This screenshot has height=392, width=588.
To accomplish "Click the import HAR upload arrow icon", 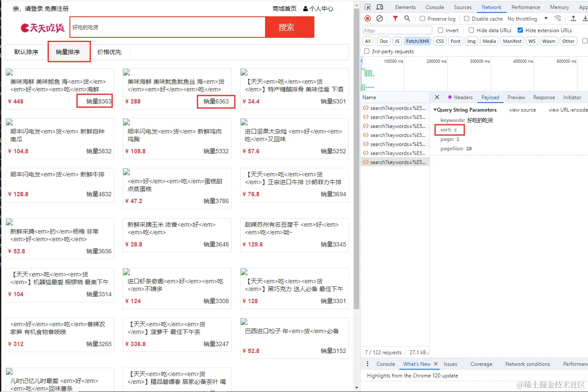I will 573,18.
